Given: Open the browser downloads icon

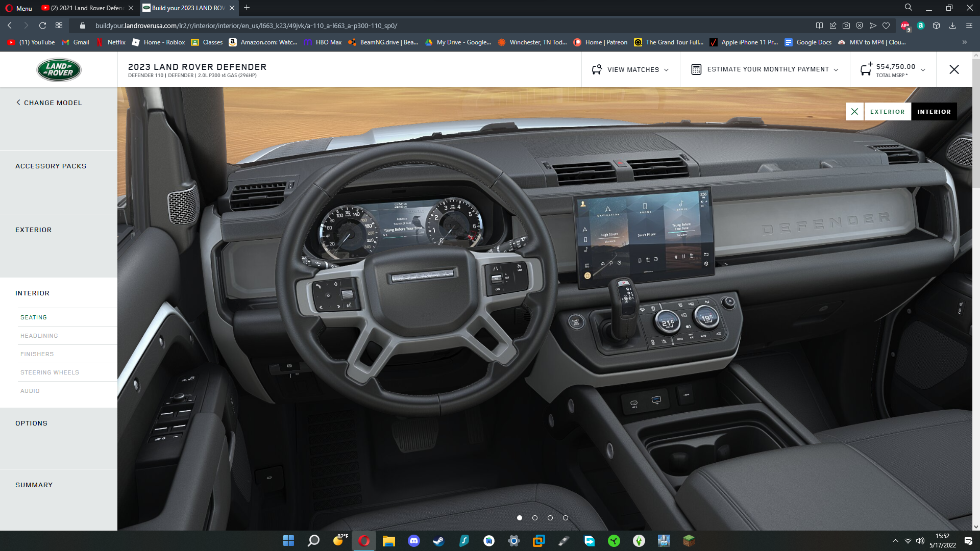Looking at the screenshot, I should [952, 26].
